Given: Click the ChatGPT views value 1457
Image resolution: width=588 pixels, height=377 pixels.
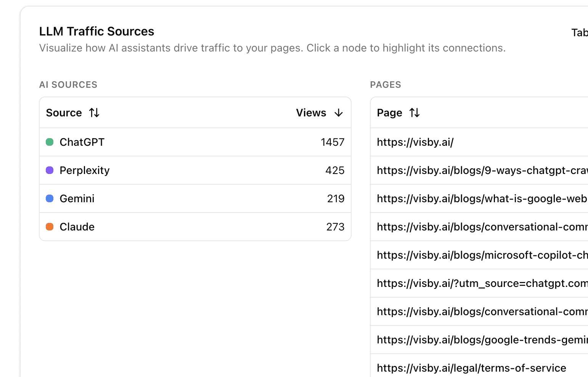Looking at the screenshot, I should 333,142.
